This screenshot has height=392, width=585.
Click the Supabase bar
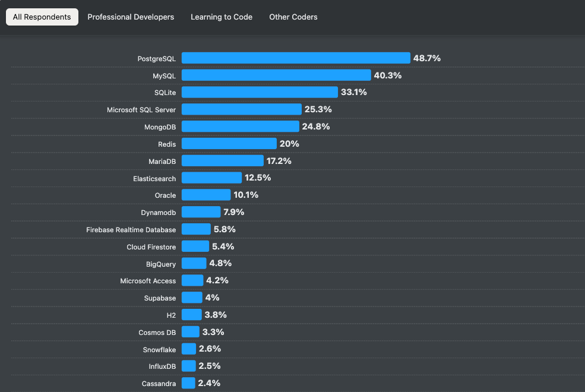click(190, 298)
